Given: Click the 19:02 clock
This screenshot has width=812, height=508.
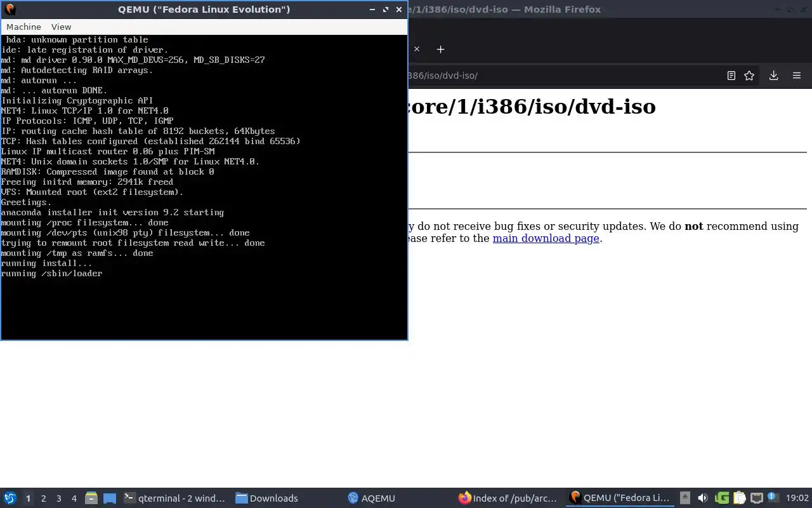Looking at the screenshot, I should [797, 498].
